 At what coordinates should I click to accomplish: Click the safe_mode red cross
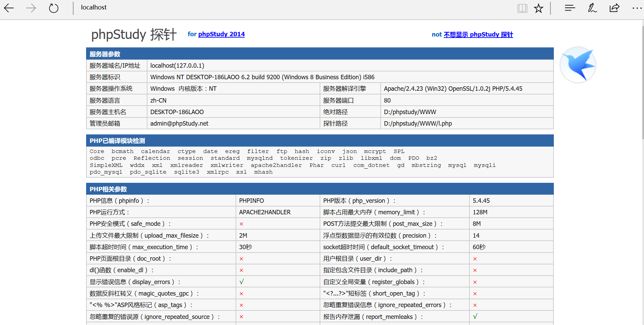tap(241, 224)
